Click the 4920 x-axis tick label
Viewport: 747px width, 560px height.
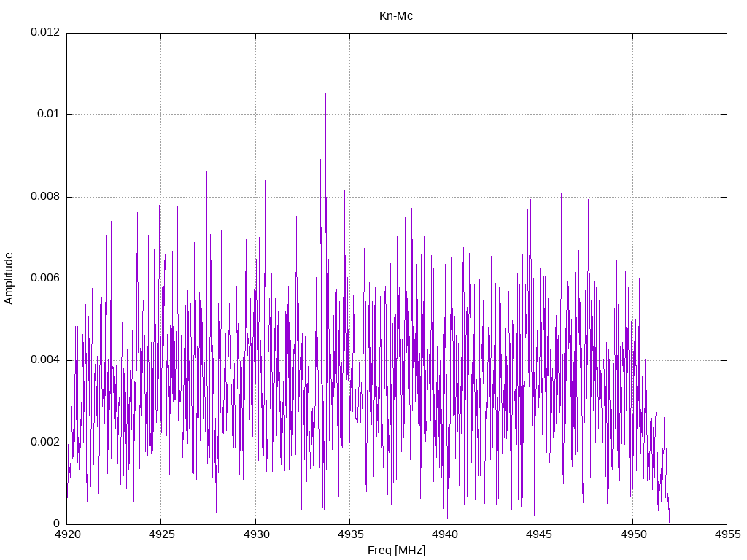(x=68, y=534)
